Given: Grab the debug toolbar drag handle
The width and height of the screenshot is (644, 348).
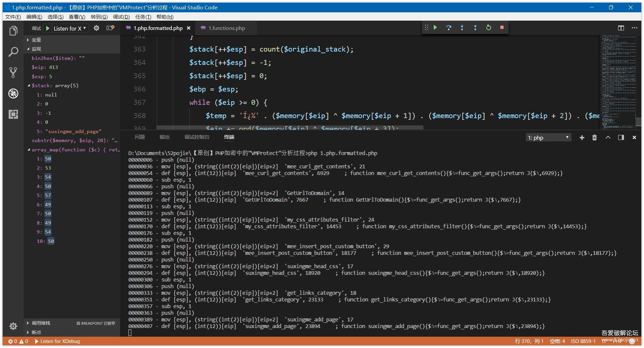Looking at the screenshot, I should (426, 27).
